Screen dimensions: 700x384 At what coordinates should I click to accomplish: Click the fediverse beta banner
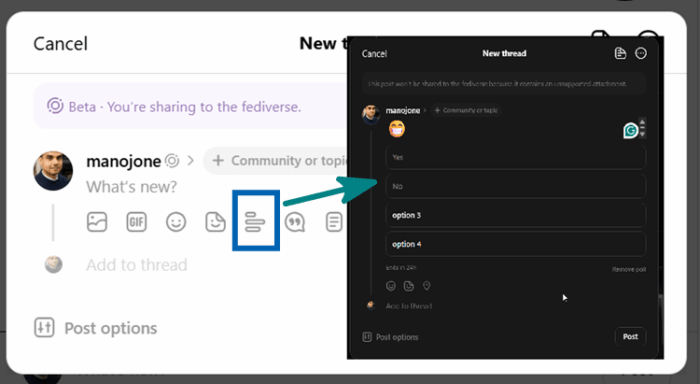(191, 106)
